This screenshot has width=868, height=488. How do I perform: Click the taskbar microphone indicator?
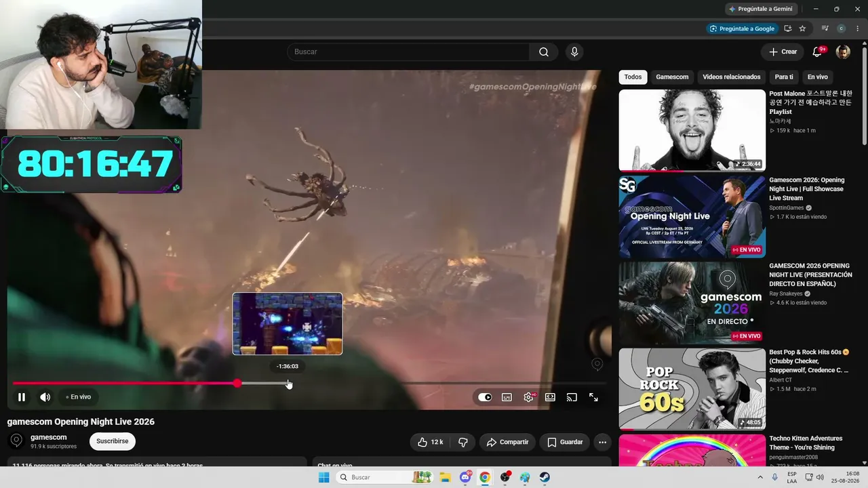[775, 477]
